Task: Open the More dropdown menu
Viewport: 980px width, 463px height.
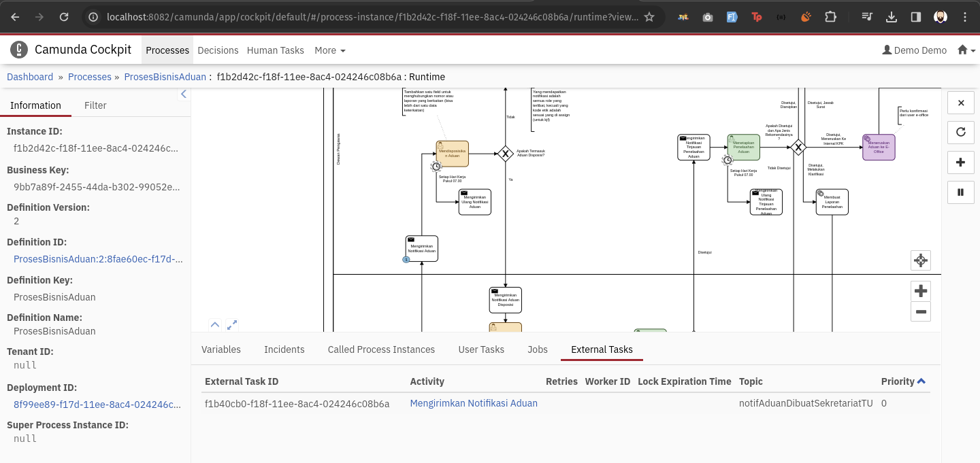Action: [329, 50]
